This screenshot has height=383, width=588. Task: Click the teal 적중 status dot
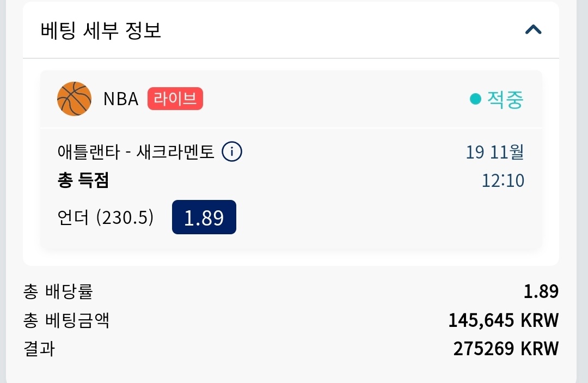click(x=475, y=99)
